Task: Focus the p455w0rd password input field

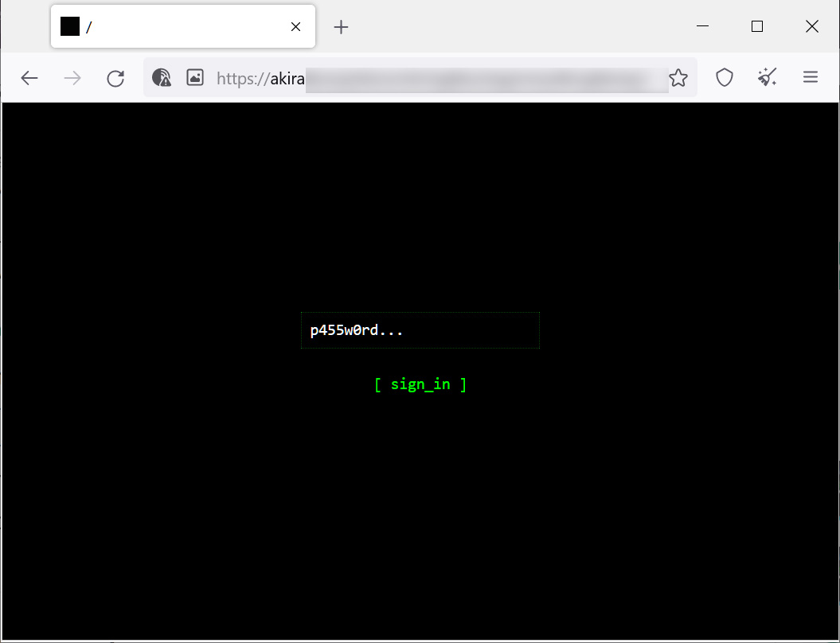Action: point(420,330)
